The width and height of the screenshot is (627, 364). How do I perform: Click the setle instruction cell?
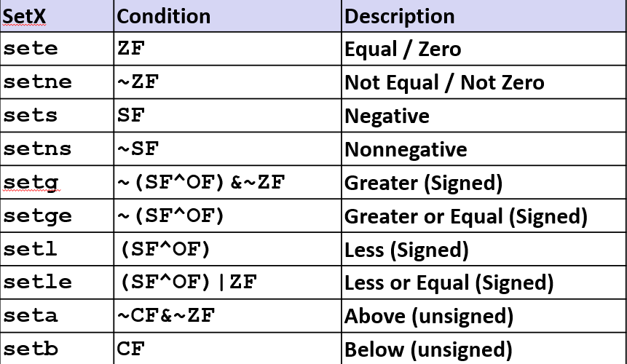coord(38,282)
